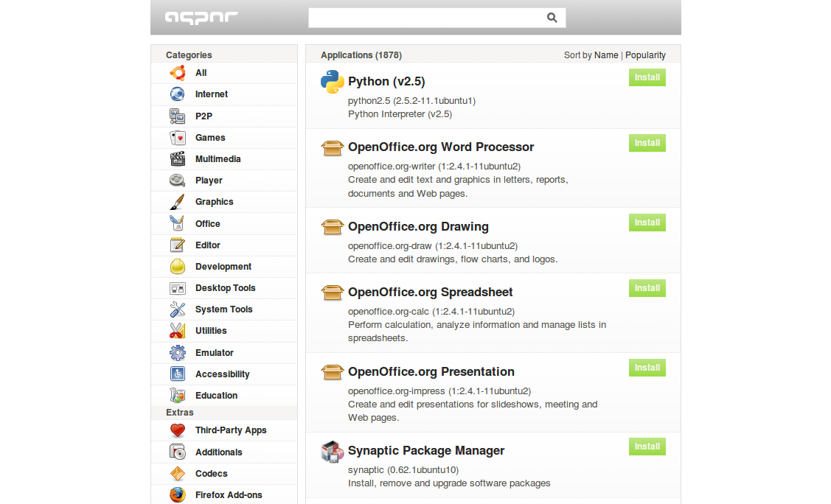Click the Applications (1878) heading
Screen dimensions: 831x504
361,55
